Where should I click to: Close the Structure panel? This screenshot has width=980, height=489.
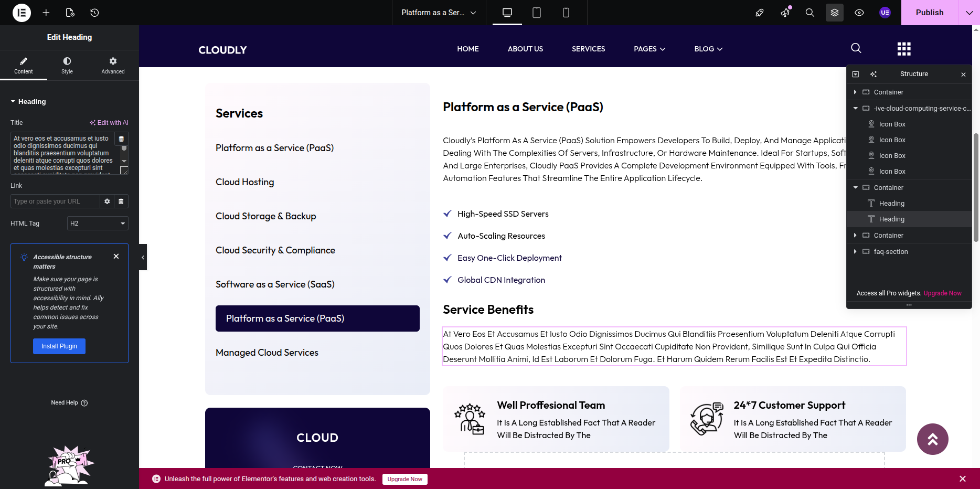pyautogui.click(x=963, y=75)
